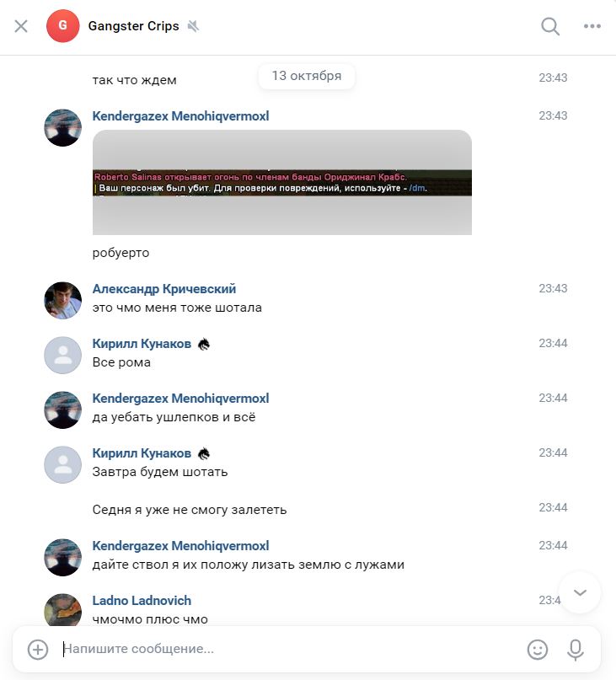Close the Gangster Crips chat
Screen dimensions: 616x680
(21, 26)
